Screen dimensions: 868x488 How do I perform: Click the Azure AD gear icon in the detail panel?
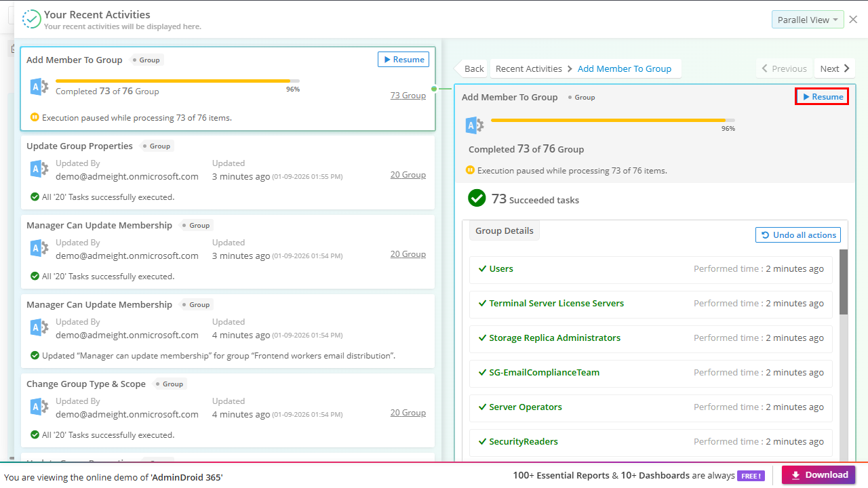coord(475,126)
